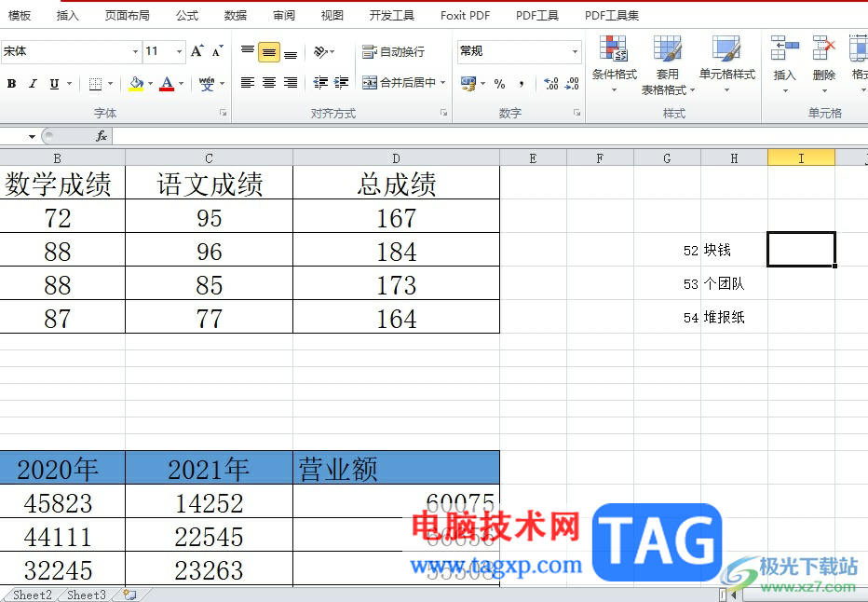Open the font name dropdown
This screenshot has height=602, width=868.
click(x=135, y=51)
